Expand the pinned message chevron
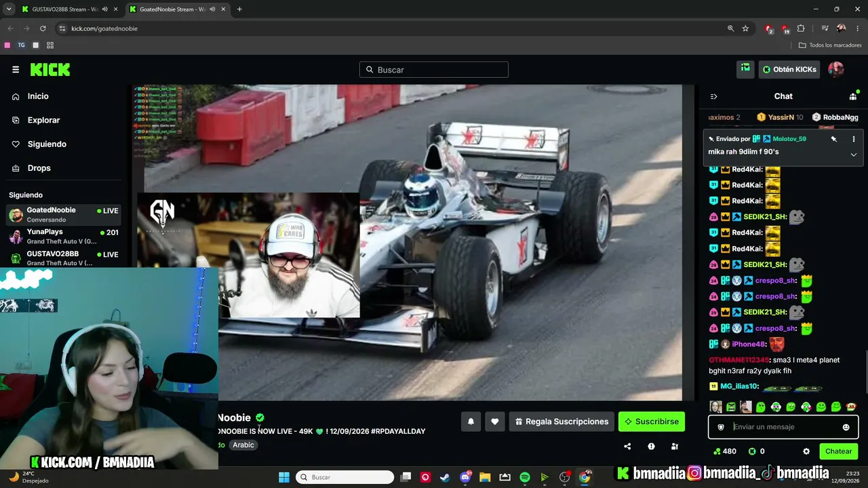This screenshot has height=488, width=868. (x=854, y=155)
